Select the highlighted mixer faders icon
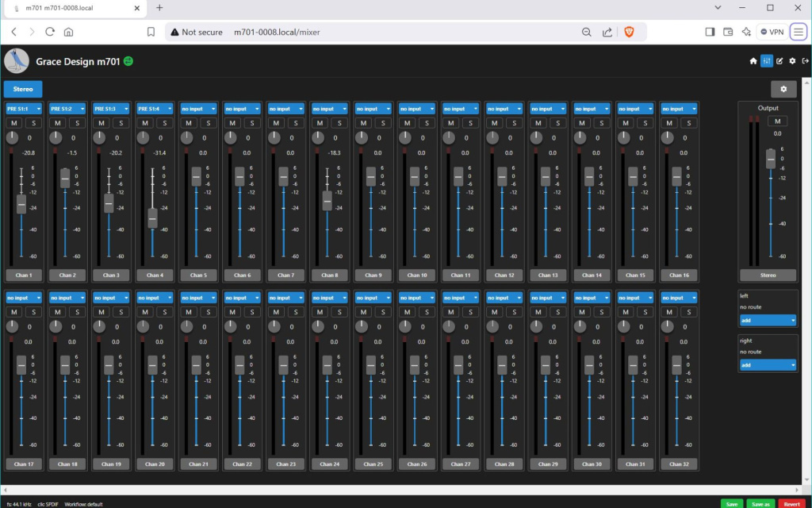Screen dimensions: 812x508 tap(767, 60)
